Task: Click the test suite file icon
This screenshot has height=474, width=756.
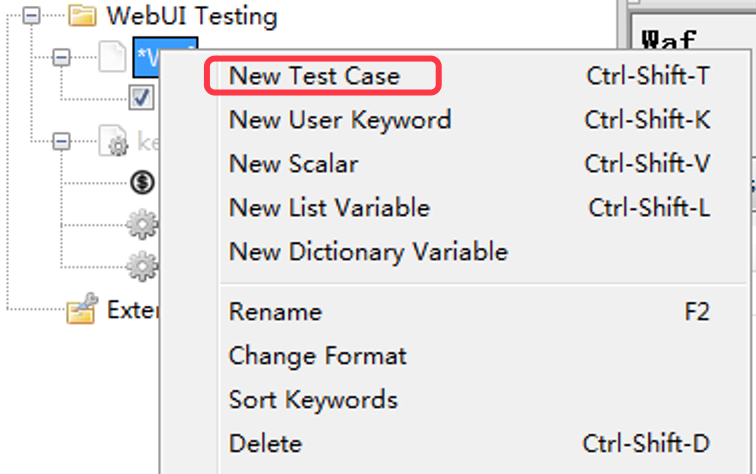Action: [112, 58]
